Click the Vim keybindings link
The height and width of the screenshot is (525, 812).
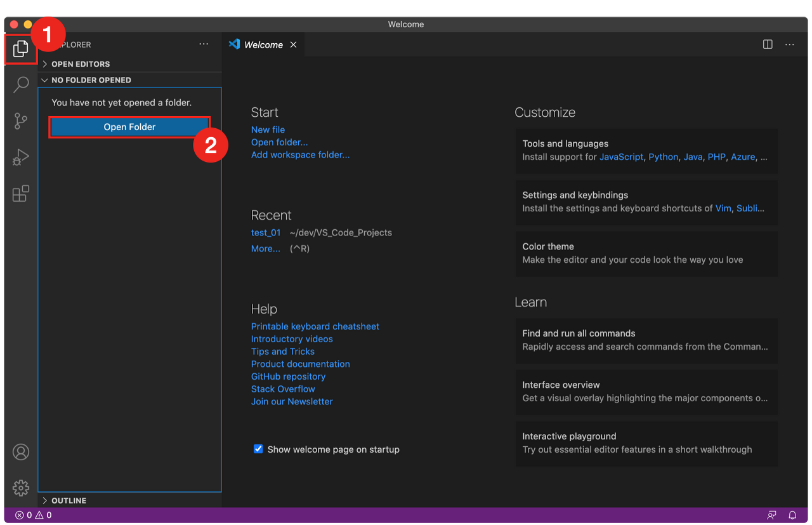pyautogui.click(x=723, y=208)
